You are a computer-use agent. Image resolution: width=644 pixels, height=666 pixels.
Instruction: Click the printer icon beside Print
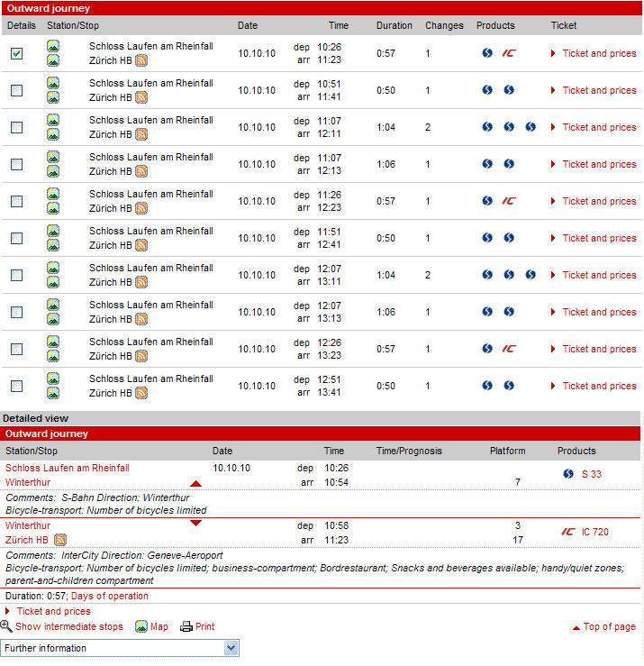coord(186,627)
